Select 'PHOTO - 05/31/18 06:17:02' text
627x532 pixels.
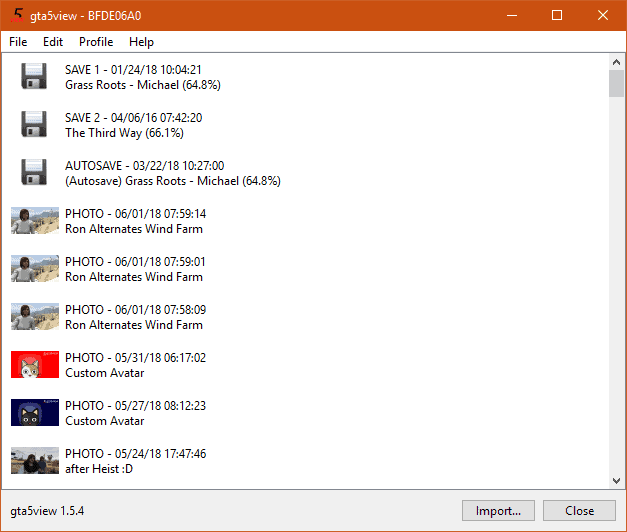point(136,358)
